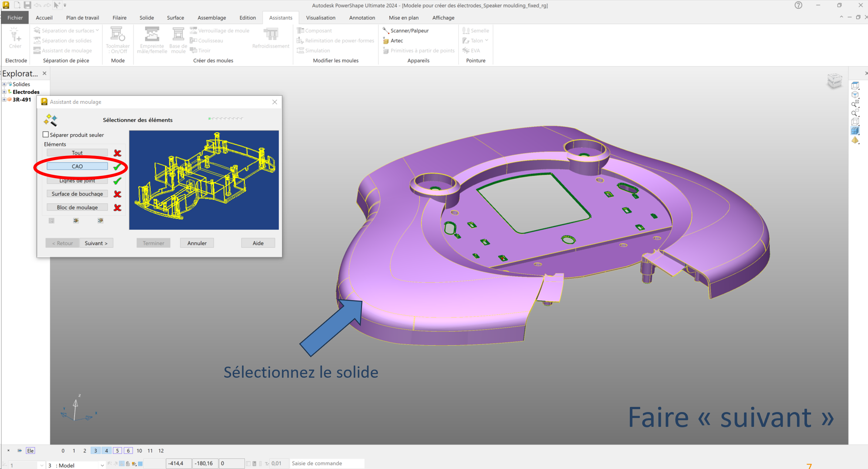Switch to the Surface tab
The height and width of the screenshot is (469, 868).
click(x=175, y=17)
